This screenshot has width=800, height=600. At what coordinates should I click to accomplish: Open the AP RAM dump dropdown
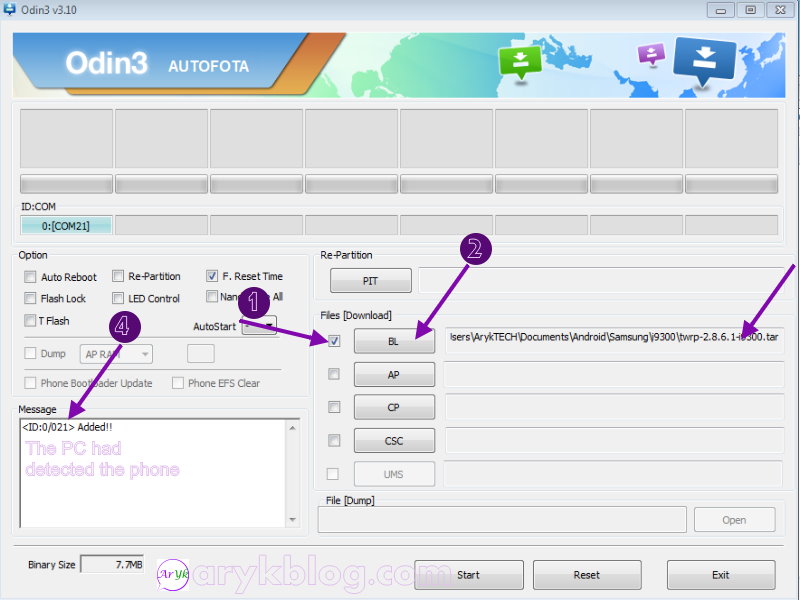116,354
